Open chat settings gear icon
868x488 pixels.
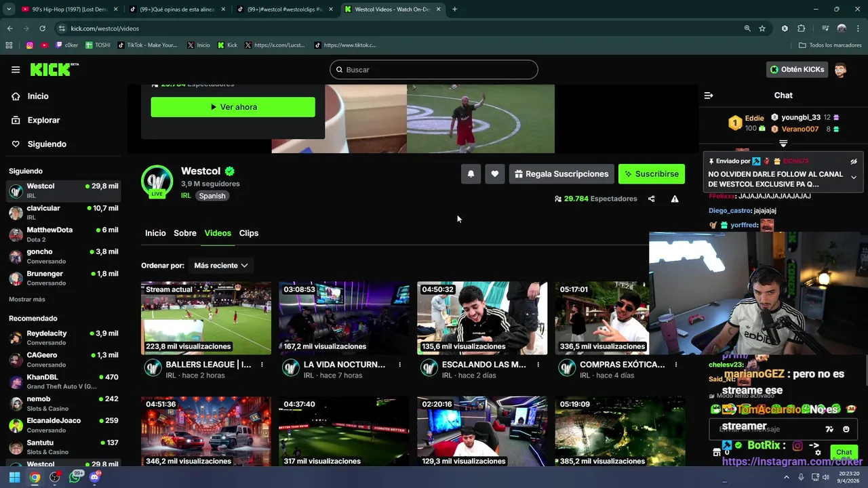click(818, 452)
